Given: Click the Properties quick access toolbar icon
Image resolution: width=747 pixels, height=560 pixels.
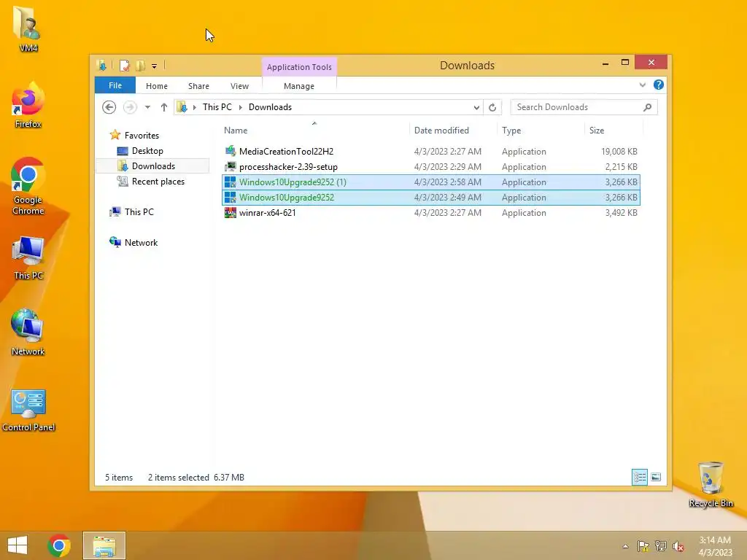Looking at the screenshot, I should click(x=124, y=66).
